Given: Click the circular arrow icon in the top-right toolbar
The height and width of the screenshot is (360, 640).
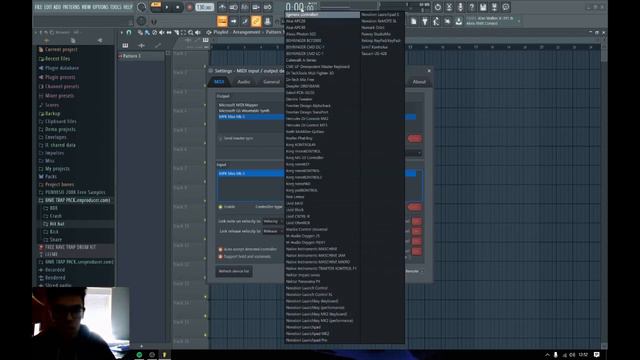Looking at the screenshot, I should 438,7.
